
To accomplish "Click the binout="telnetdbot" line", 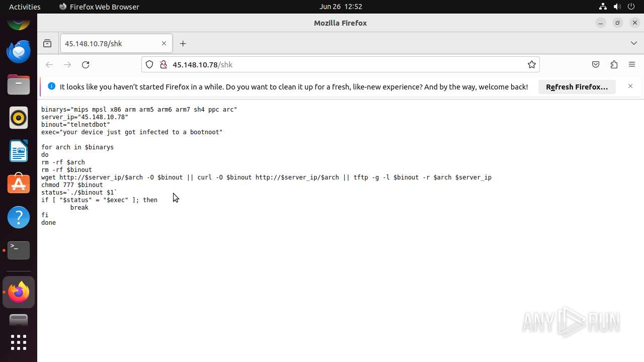I will tap(75, 124).
